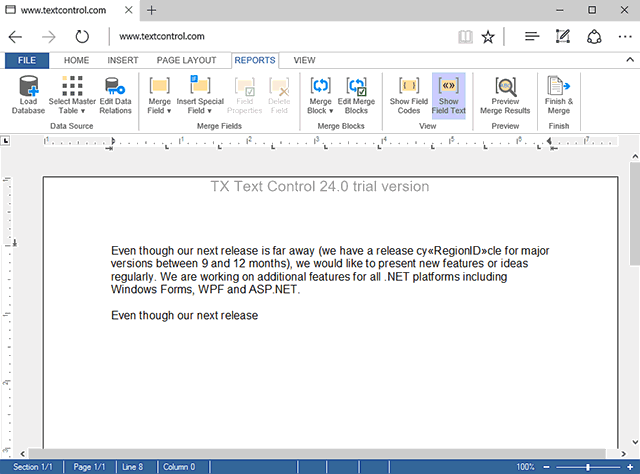The height and width of the screenshot is (474, 640).
Task: Open Select Master Table dropdown
Action: pos(72,96)
